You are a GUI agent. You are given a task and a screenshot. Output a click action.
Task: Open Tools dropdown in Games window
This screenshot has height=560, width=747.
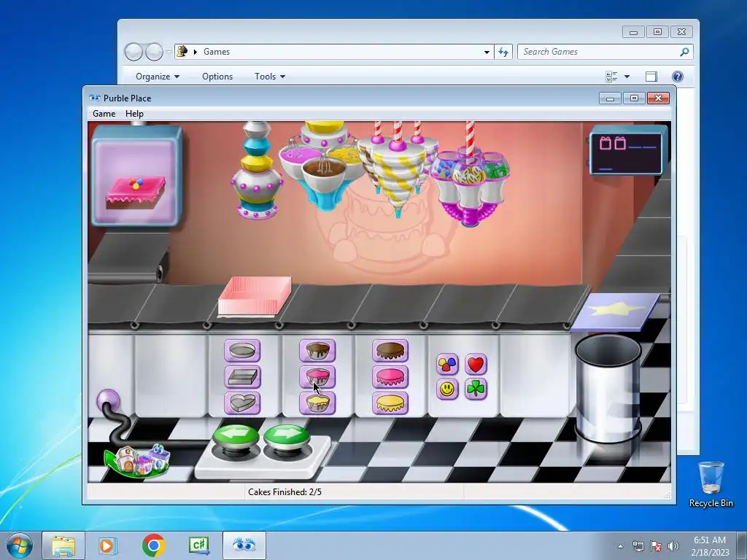(x=270, y=77)
